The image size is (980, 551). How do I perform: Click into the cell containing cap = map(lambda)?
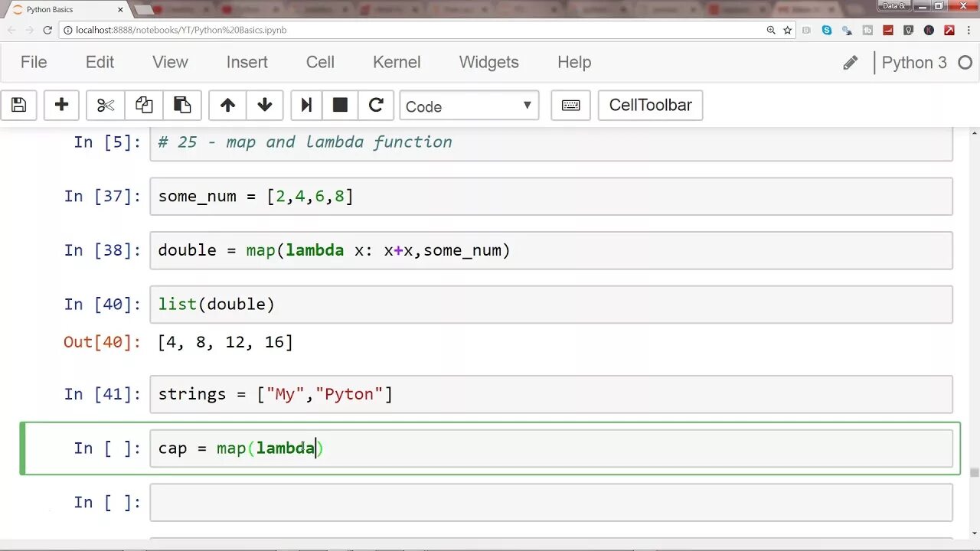point(551,448)
